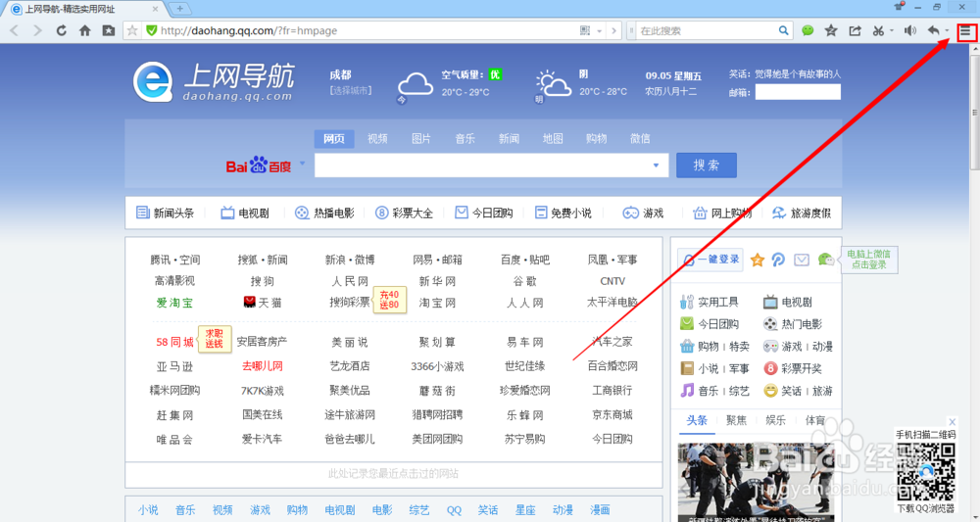The image size is (980, 522).
Task: Click the address bar forward chevron button
Action: coord(614,30)
